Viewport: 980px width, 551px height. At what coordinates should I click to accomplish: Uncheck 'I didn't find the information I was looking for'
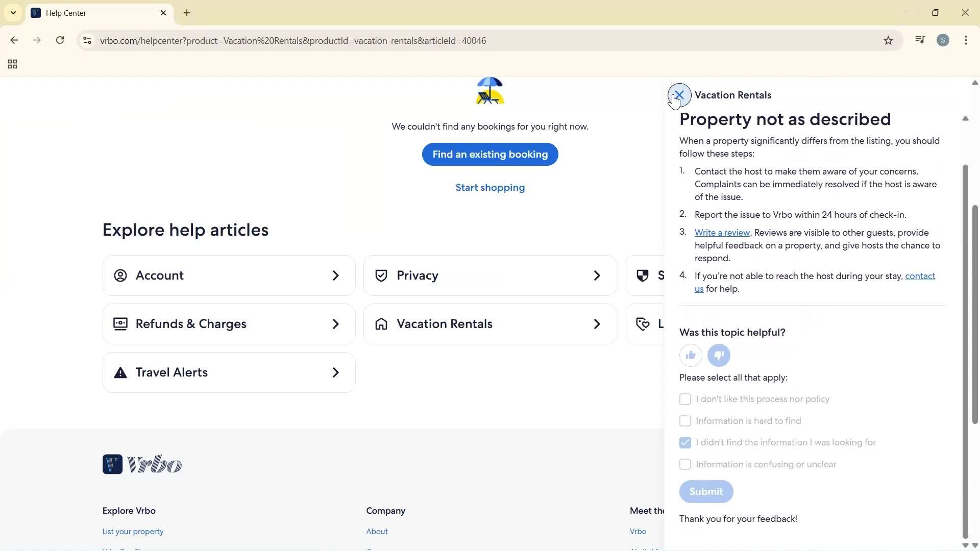coord(685,442)
